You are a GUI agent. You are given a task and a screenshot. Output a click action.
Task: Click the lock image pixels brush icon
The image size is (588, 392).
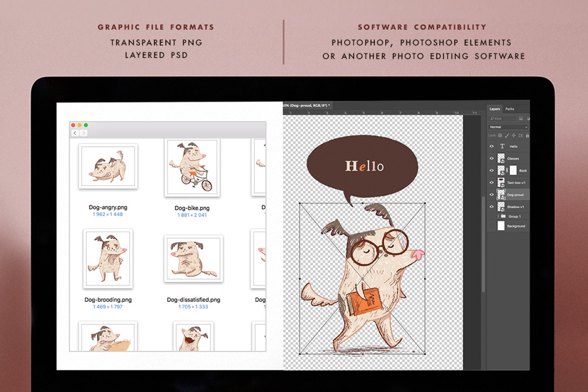tap(507, 136)
